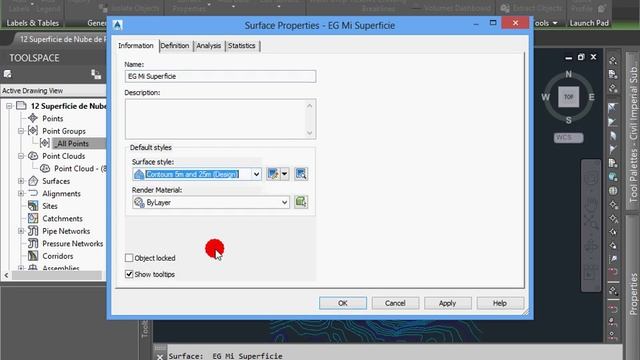The height and width of the screenshot is (360, 640).
Task: Click the Sites icon in tree
Action: (x=33, y=206)
